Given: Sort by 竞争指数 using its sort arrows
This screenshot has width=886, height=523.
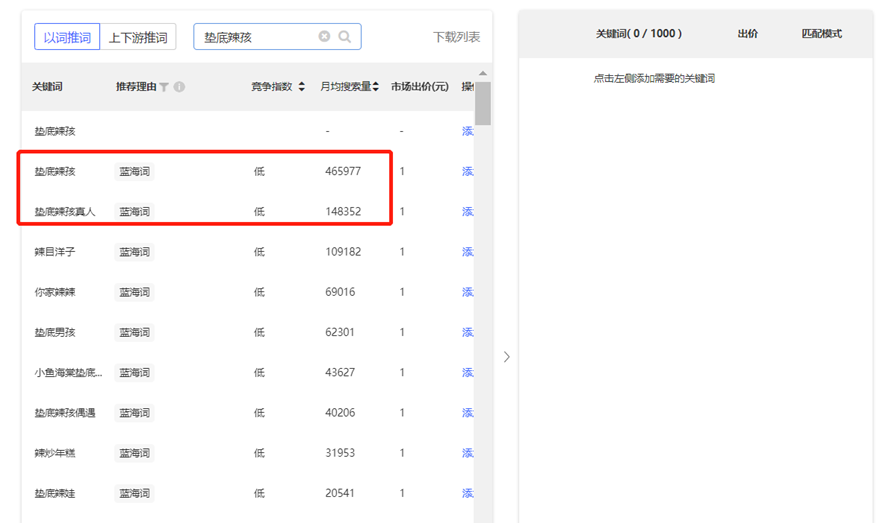Looking at the screenshot, I should (x=302, y=88).
